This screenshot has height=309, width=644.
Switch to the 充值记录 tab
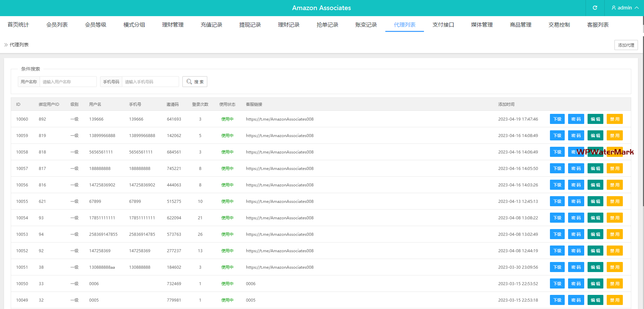pyautogui.click(x=211, y=25)
